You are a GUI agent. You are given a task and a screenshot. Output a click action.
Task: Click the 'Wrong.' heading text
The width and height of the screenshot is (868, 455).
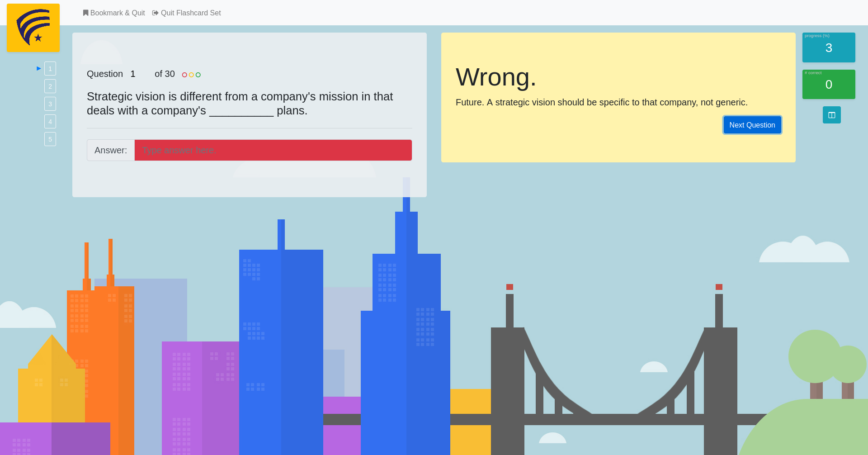[496, 77]
